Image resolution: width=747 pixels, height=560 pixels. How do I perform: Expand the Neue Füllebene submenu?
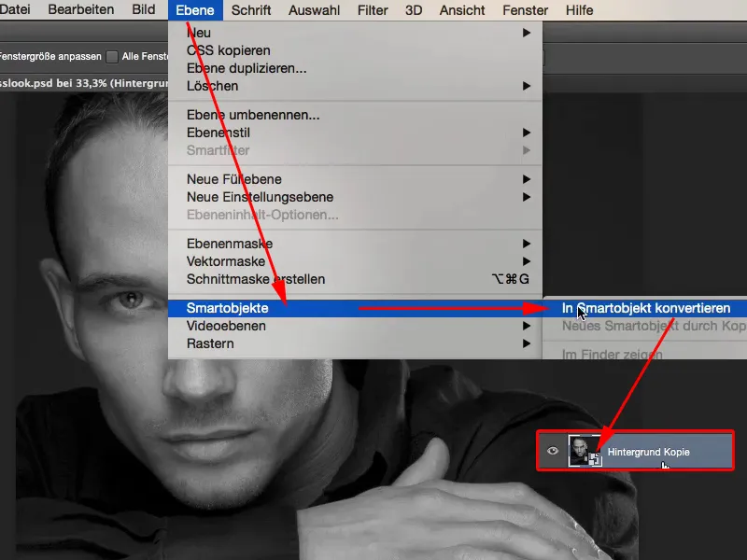pos(355,179)
